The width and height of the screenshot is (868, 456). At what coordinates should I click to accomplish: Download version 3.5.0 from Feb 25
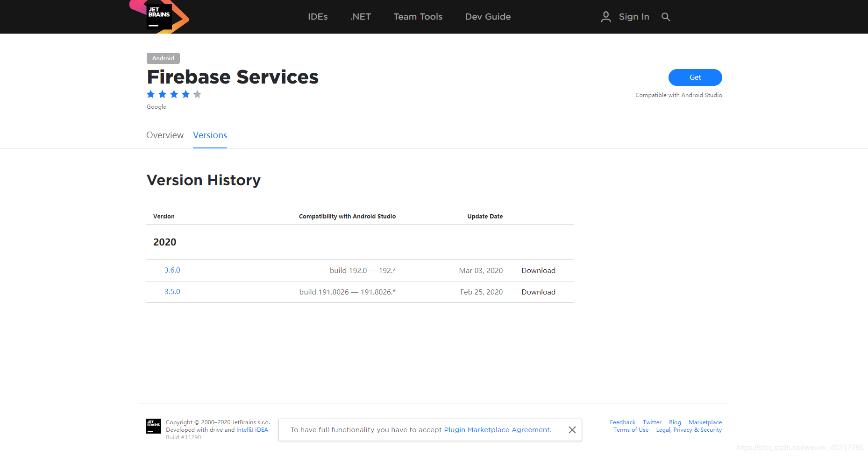[538, 292]
